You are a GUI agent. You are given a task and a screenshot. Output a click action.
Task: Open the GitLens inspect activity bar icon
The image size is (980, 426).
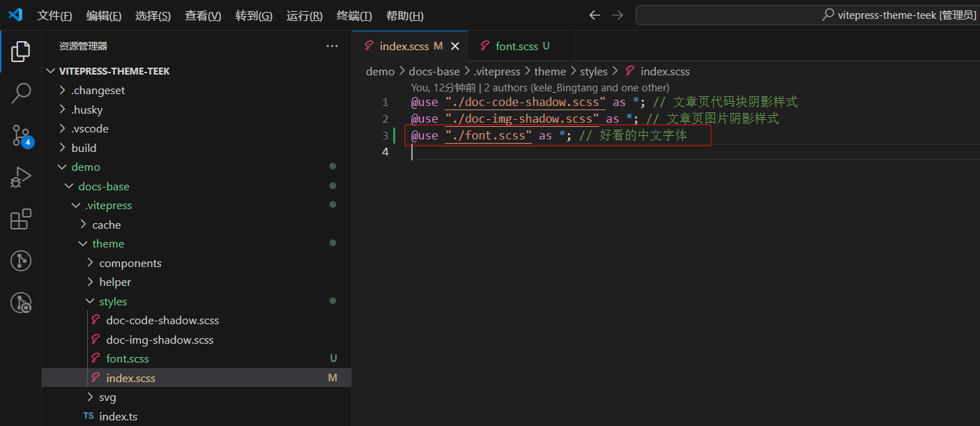(x=21, y=303)
